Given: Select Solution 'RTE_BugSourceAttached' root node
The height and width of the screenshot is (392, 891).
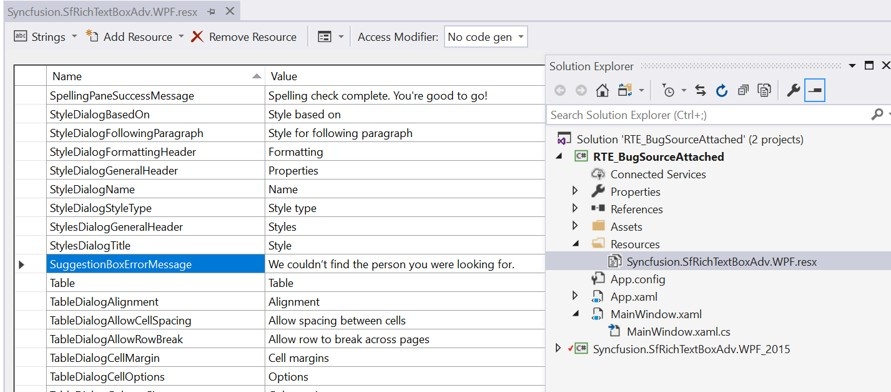Looking at the screenshot, I should pos(690,139).
